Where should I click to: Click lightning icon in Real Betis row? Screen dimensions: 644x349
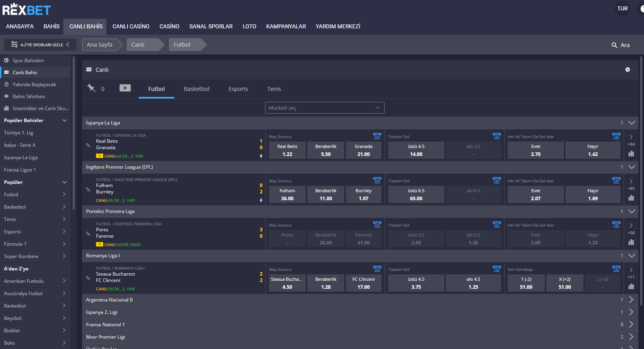point(261,156)
